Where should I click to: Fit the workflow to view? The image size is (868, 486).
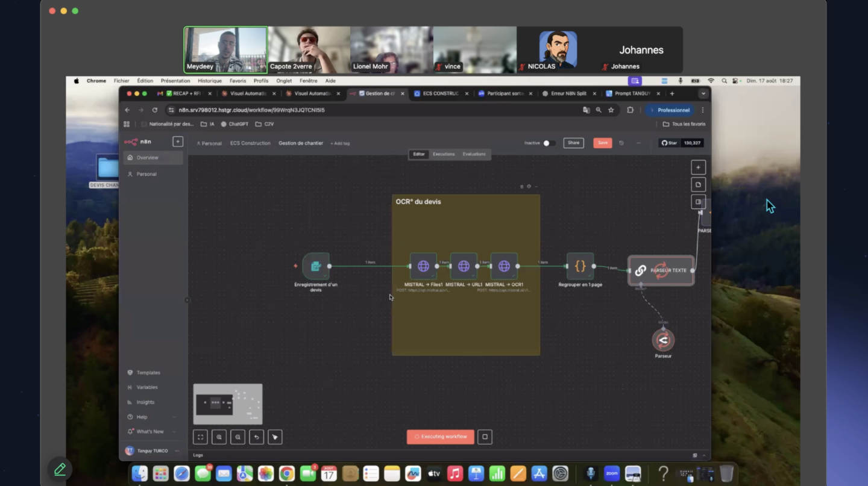200,437
